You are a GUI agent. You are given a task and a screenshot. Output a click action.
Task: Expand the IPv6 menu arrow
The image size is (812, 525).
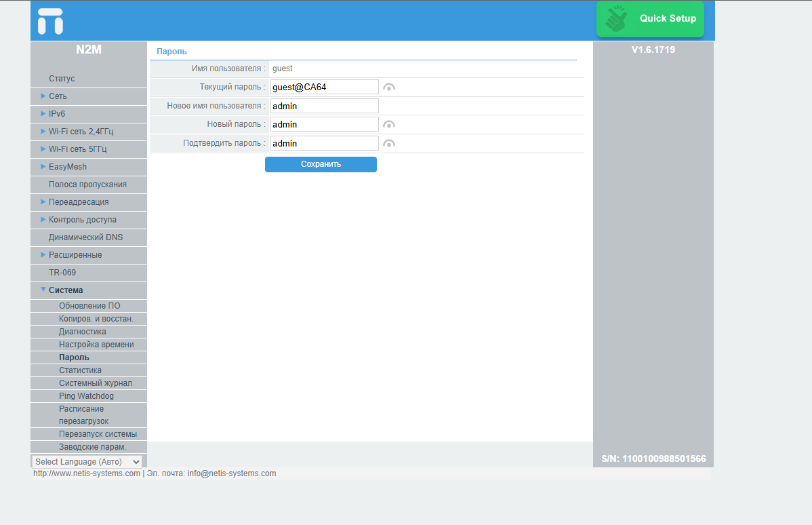43,113
